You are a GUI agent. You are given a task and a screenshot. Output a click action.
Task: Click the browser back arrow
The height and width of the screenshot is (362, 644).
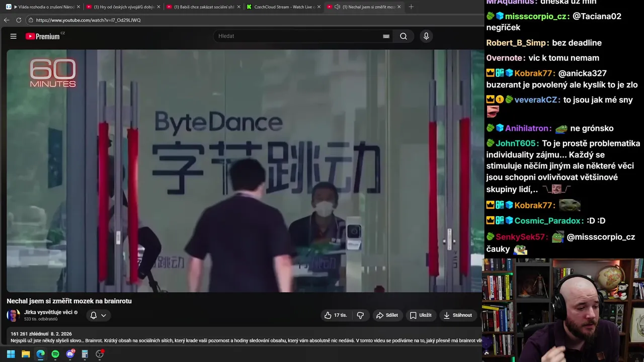(7, 20)
